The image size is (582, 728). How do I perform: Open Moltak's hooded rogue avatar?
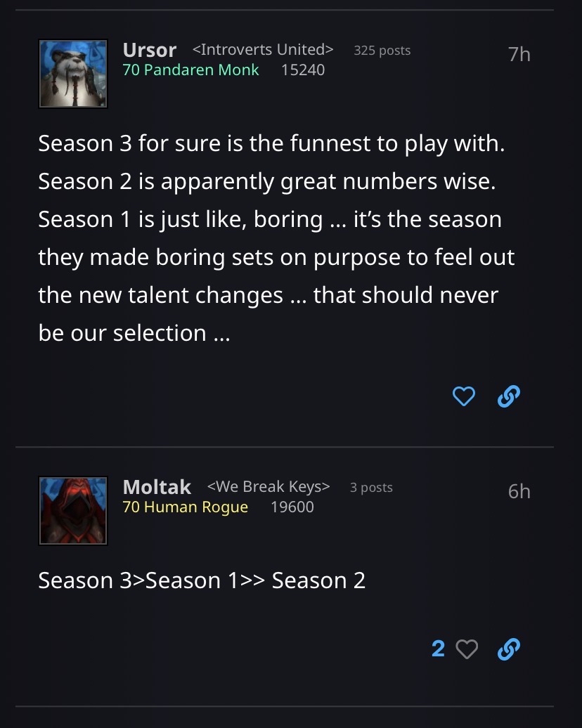[73, 511]
